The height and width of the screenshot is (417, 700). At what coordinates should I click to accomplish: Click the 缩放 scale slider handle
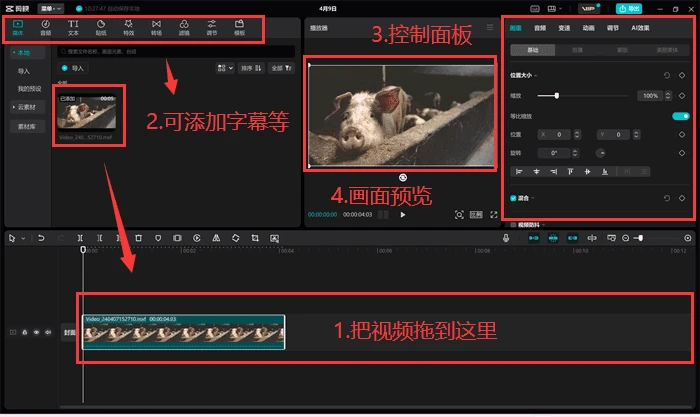pos(557,96)
